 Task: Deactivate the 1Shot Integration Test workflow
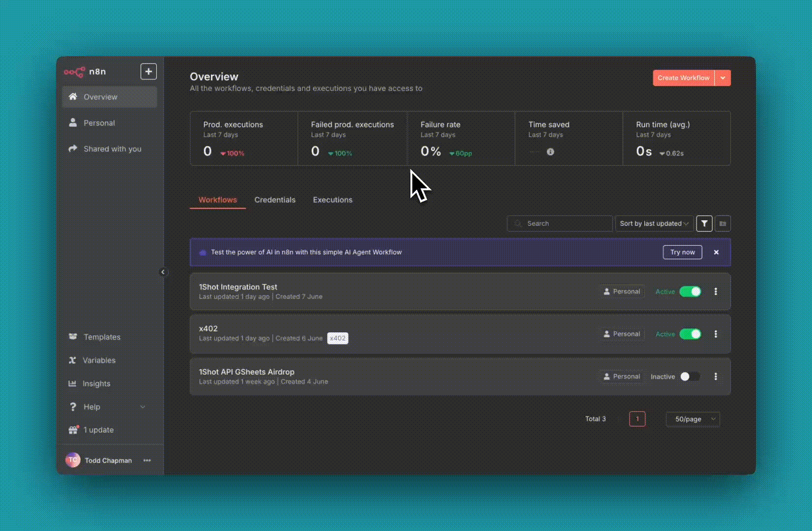pyautogui.click(x=690, y=292)
